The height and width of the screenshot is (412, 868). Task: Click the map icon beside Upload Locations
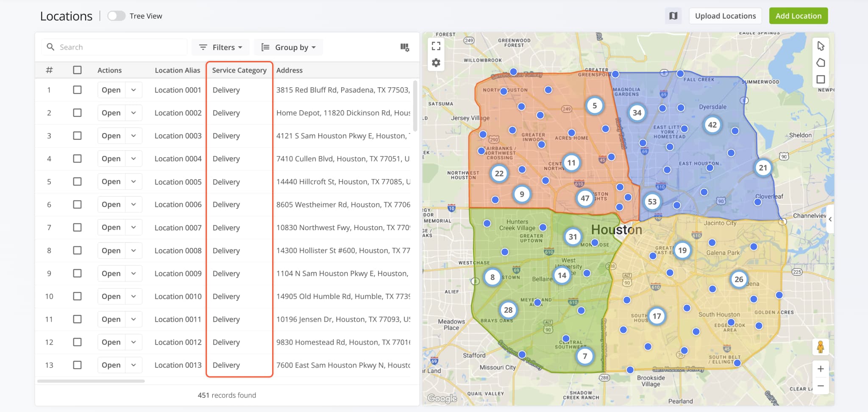pos(673,16)
